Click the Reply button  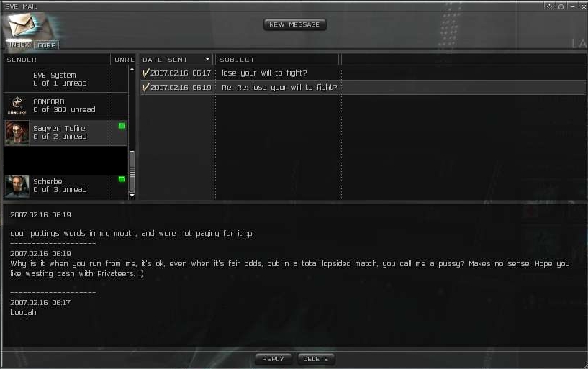point(273,359)
